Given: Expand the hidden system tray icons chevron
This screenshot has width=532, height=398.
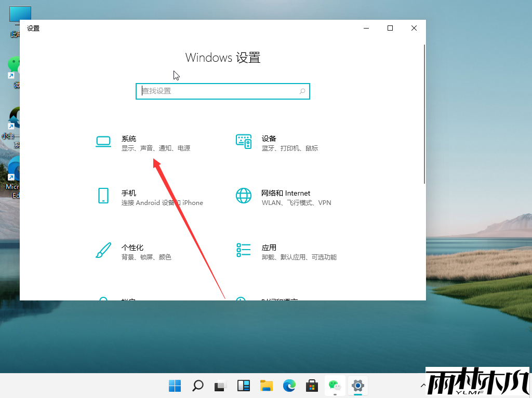Looking at the screenshot, I should (x=422, y=386).
